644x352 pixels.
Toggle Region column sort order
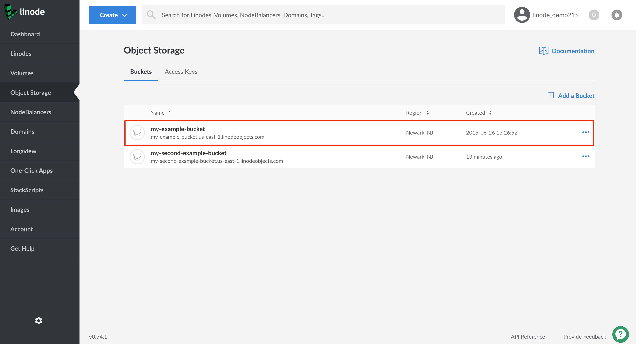pos(427,113)
